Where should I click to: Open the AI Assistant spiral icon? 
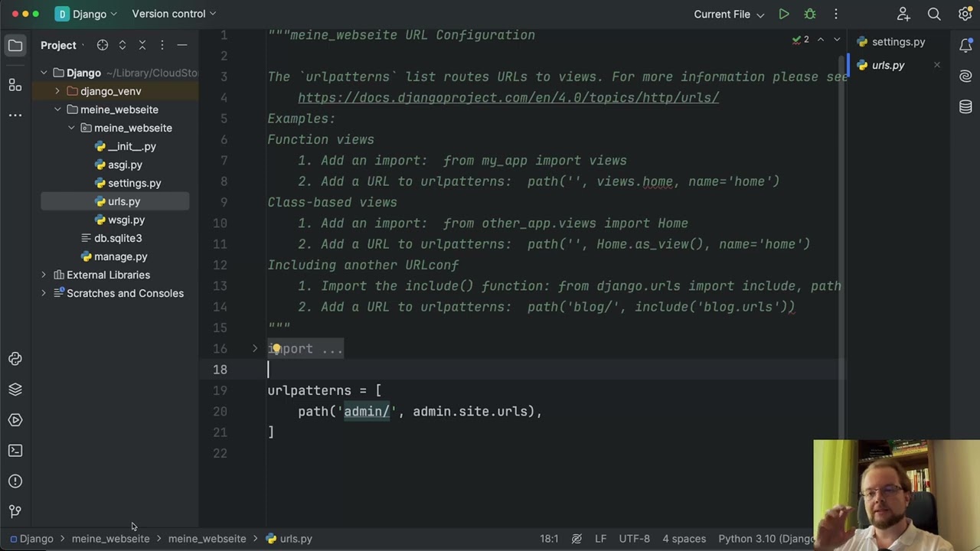point(965,77)
